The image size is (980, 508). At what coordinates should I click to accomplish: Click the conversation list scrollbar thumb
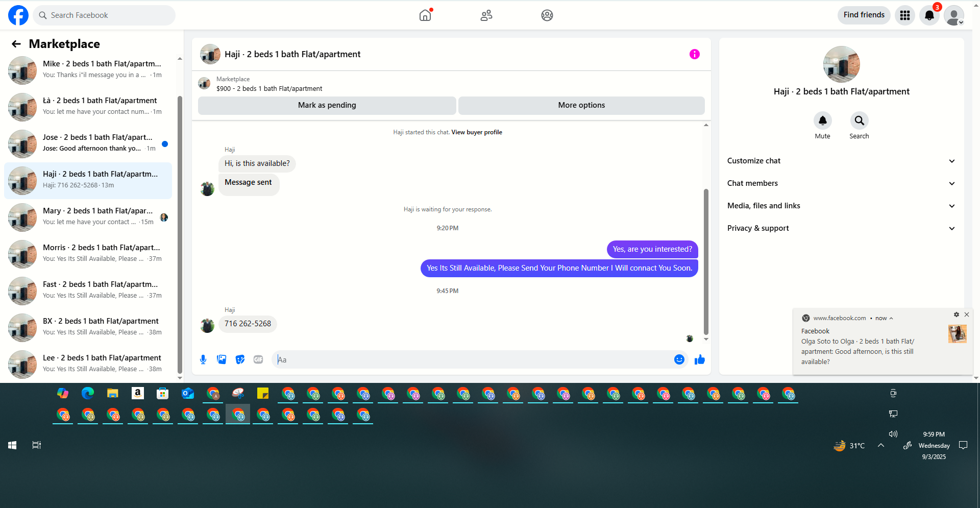coord(180,235)
